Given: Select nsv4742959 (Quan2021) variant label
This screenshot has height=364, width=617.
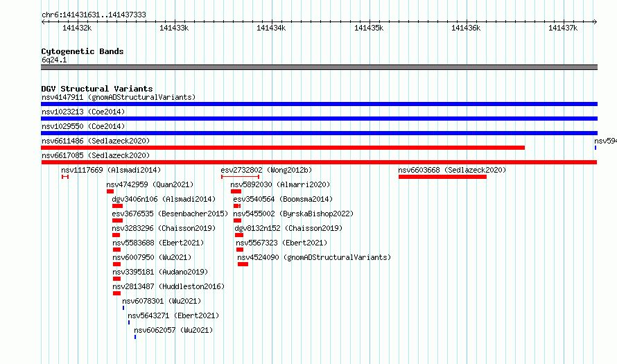Looking at the screenshot, I should click(x=150, y=184).
